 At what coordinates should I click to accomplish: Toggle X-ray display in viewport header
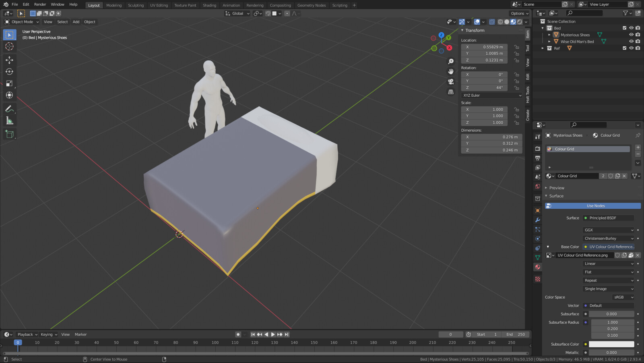coord(492,22)
